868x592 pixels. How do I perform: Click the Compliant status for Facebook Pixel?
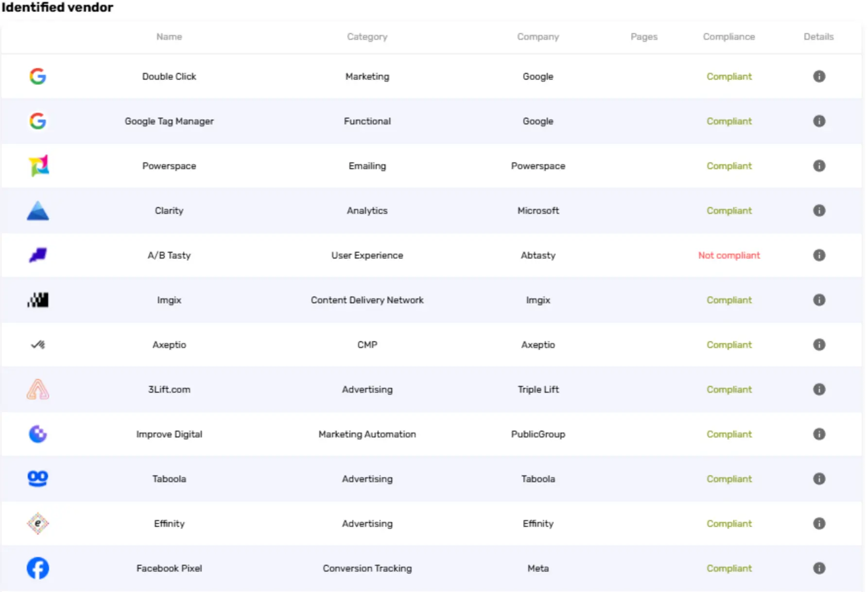(x=729, y=568)
